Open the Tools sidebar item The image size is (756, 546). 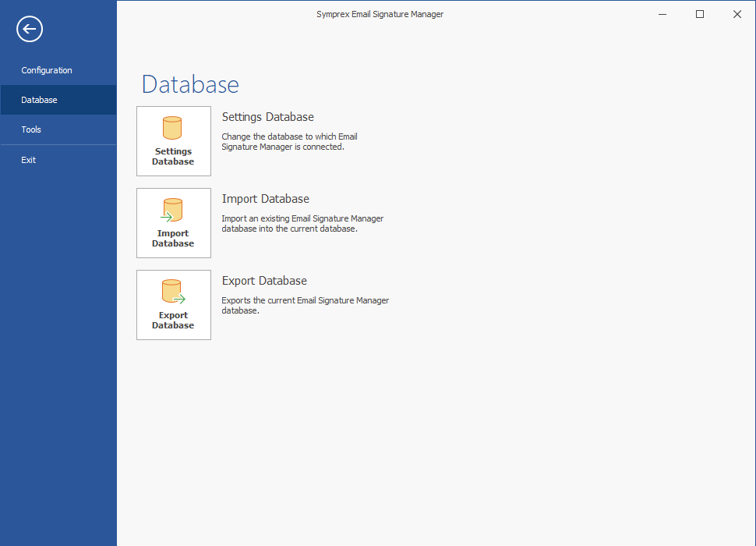click(58, 129)
